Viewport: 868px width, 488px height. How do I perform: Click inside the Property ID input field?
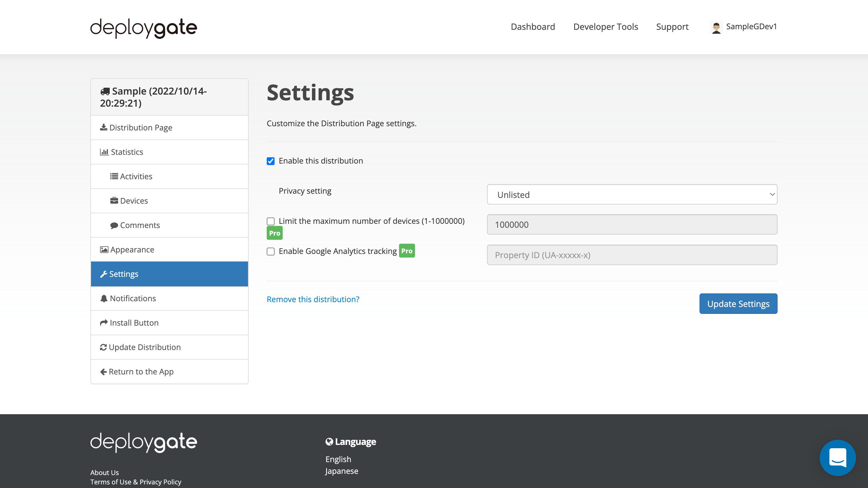click(x=632, y=255)
